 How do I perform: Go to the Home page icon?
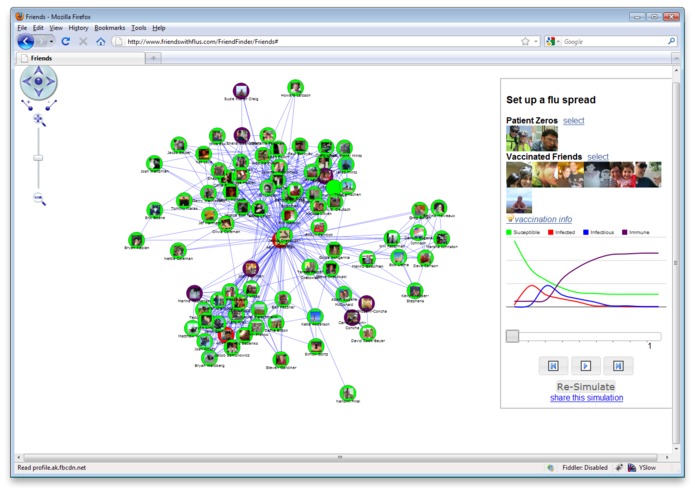[101, 42]
